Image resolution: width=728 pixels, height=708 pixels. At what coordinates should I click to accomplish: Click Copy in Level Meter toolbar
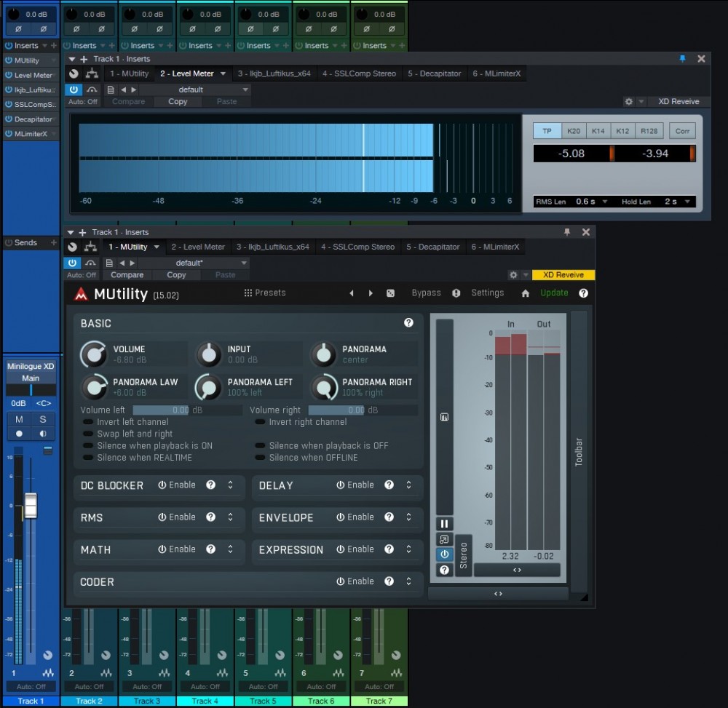point(178,102)
